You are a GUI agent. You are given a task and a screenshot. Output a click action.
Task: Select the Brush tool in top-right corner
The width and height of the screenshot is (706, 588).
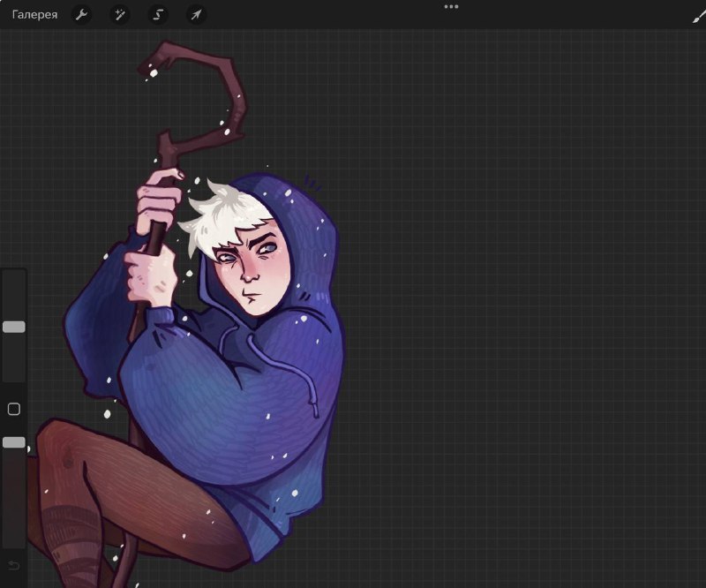(x=699, y=17)
